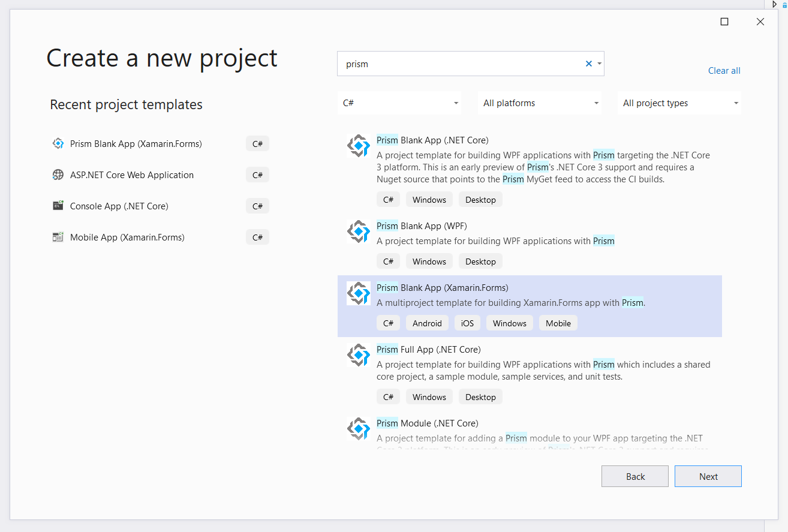788x532 pixels.
Task: Click the Clear all link
Action: (724, 70)
